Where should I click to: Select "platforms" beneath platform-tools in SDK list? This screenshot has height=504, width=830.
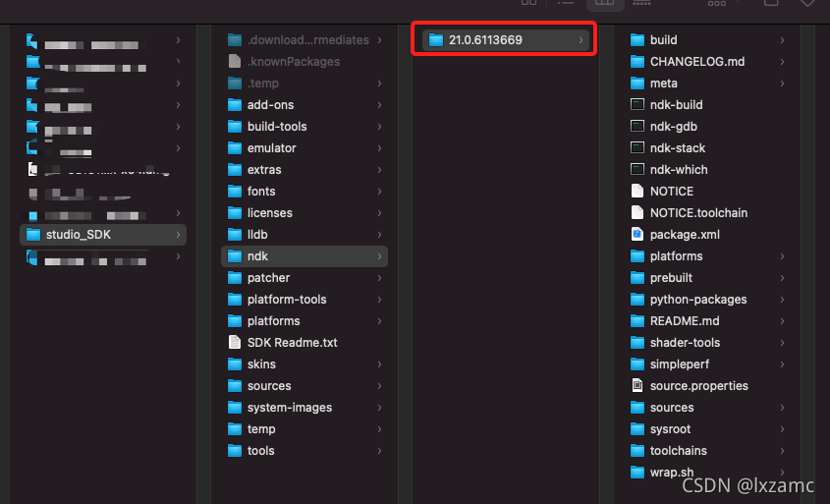[x=274, y=321]
